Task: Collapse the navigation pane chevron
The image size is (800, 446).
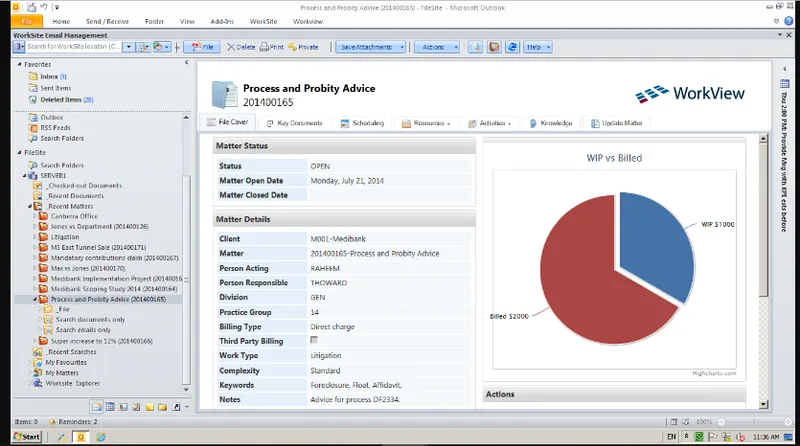Action: 186,63
